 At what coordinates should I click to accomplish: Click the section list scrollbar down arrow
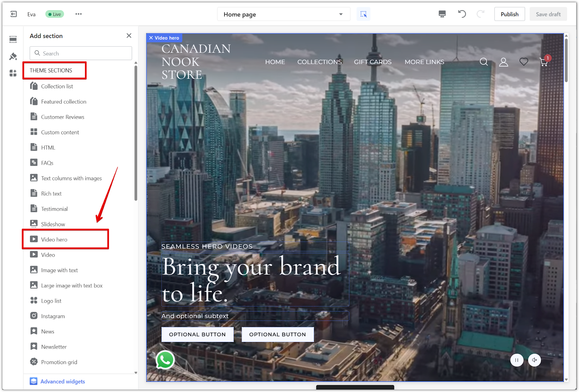pos(136,372)
